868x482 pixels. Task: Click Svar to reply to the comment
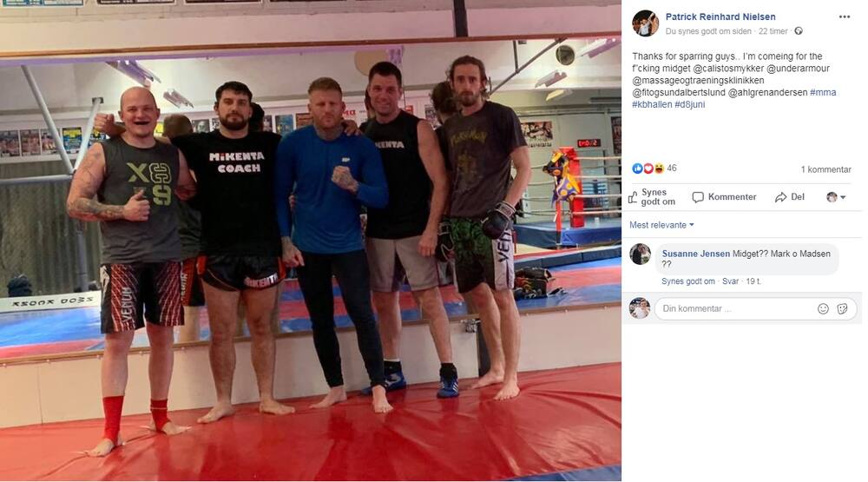[x=730, y=281]
